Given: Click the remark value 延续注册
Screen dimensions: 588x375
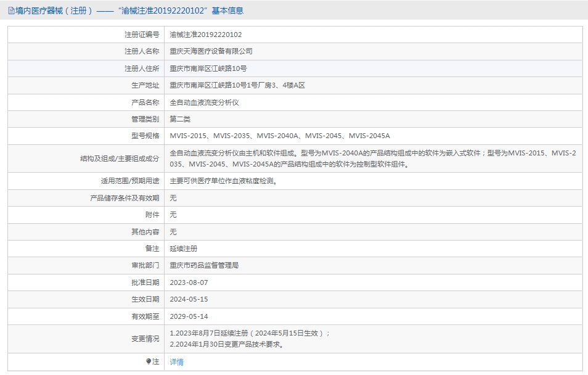Looking at the screenshot, I should coord(184,249).
